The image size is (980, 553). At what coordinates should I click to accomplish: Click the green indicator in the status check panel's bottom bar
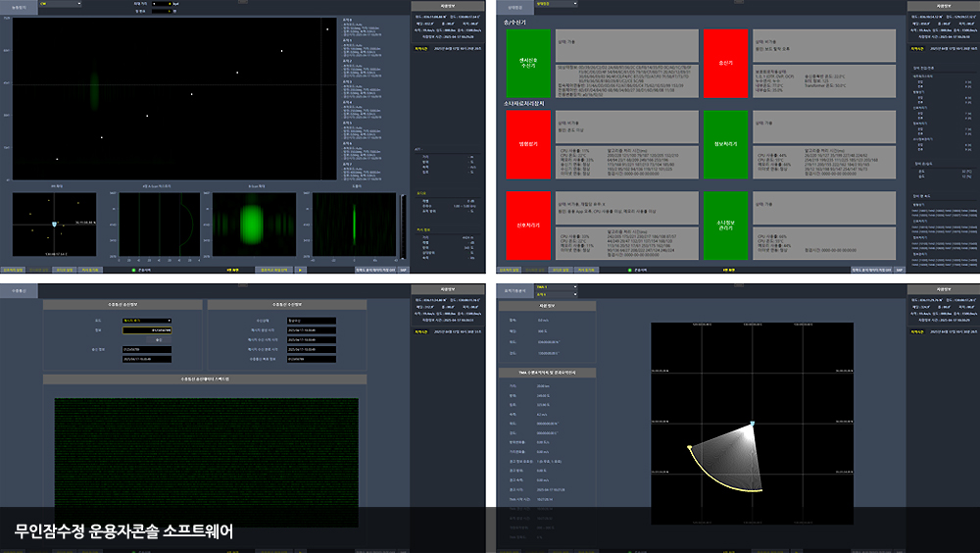click(x=629, y=270)
